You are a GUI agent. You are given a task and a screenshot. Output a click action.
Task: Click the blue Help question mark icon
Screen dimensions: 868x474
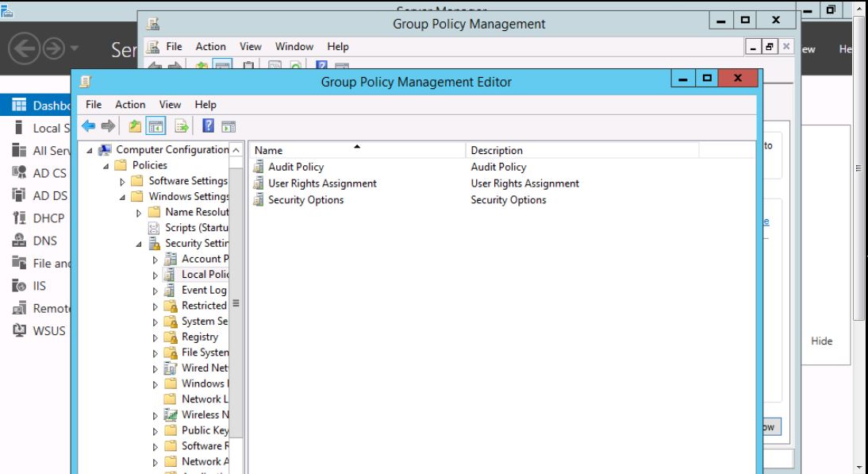pos(208,125)
